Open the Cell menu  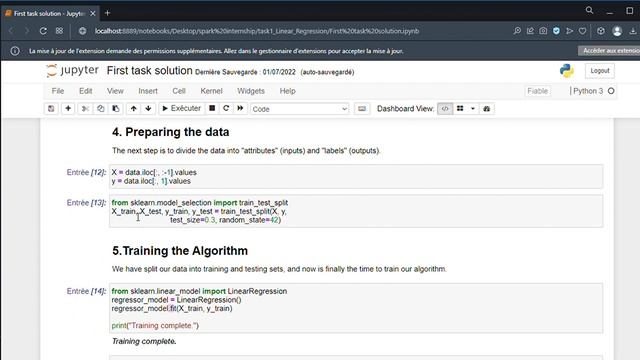coord(179,91)
